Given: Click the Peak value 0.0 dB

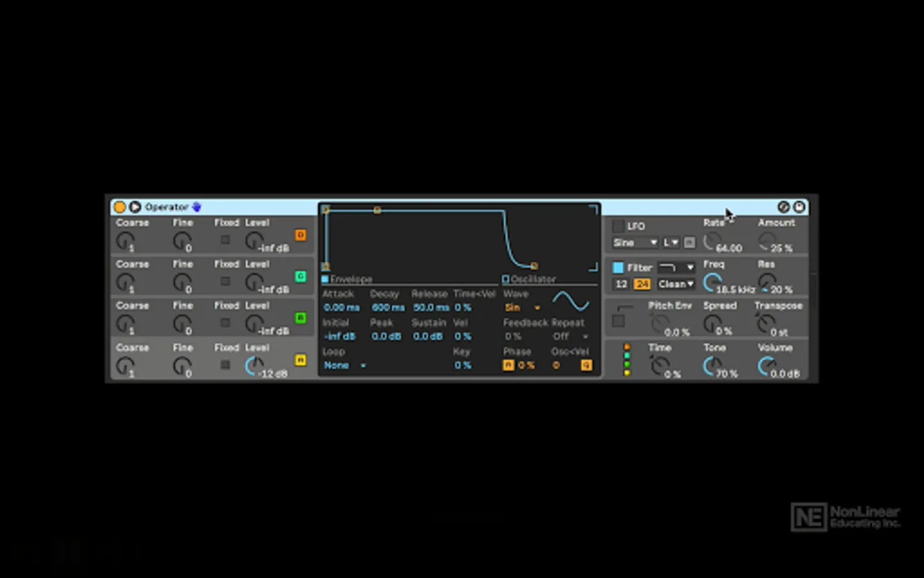Looking at the screenshot, I should pyautogui.click(x=386, y=337).
